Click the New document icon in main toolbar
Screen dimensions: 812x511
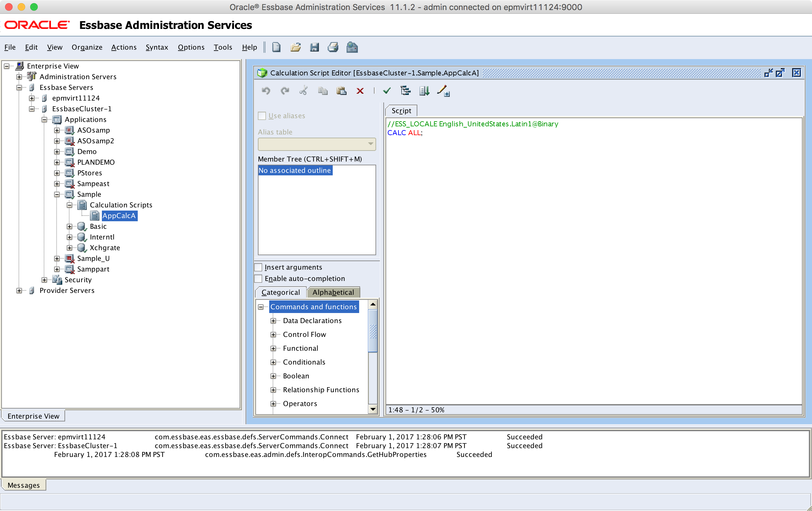pyautogui.click(x=276, y=47)
